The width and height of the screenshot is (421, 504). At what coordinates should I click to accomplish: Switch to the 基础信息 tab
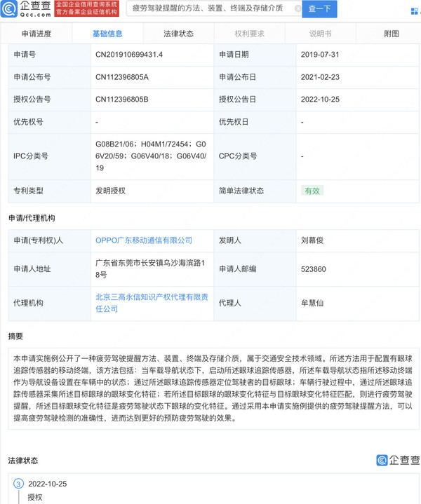point(107,34)
